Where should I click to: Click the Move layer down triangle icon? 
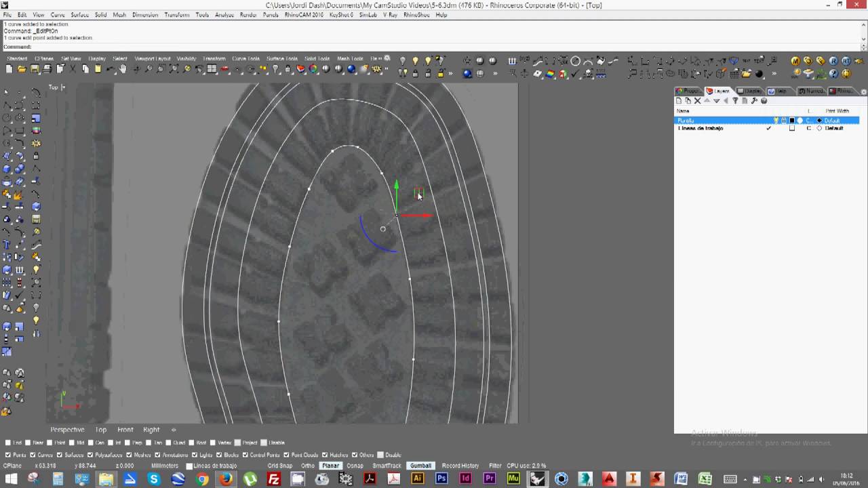[x=716, y=101]
